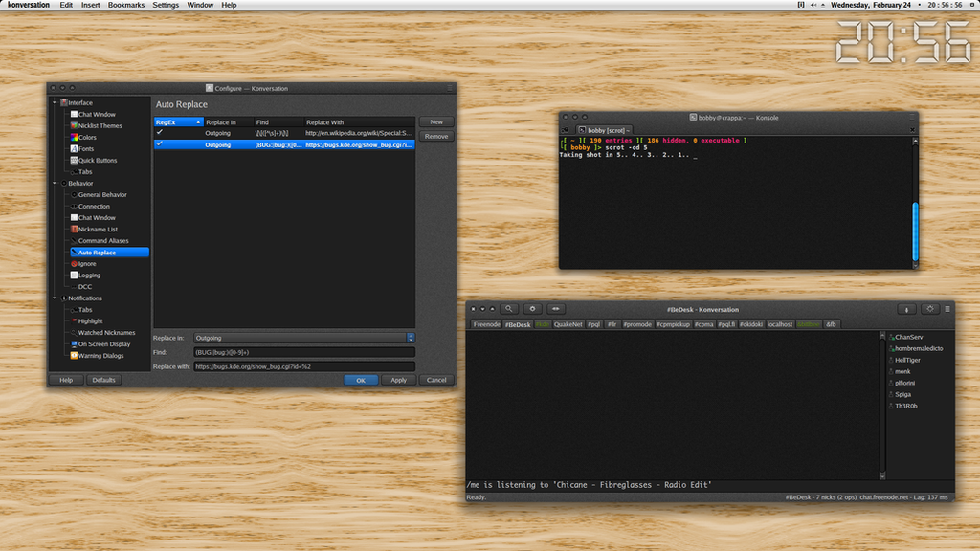The width and height of the screenshot is (980, 551).
Task: Open the Colors settings page icon
Action: pos(74,138)
